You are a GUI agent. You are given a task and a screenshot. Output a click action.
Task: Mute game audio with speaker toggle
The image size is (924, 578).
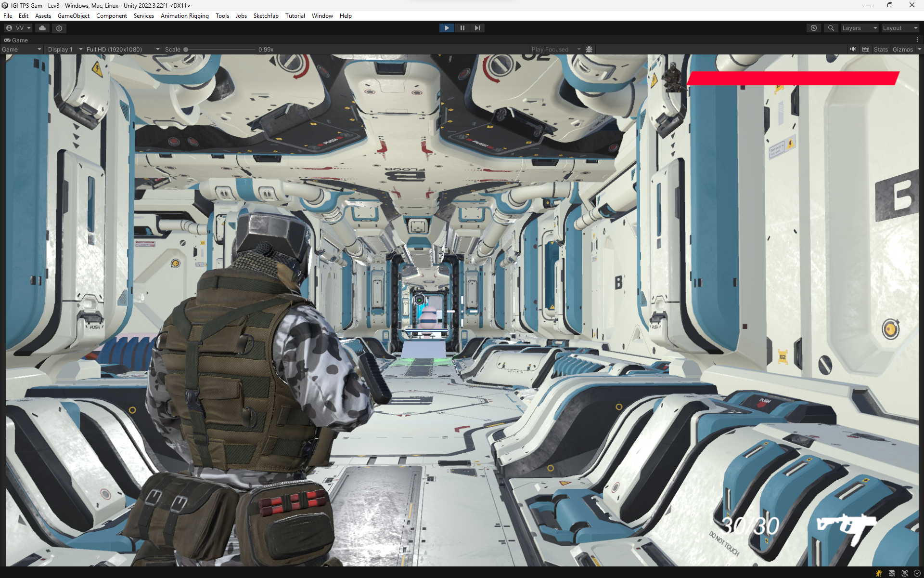coord(853,49)
